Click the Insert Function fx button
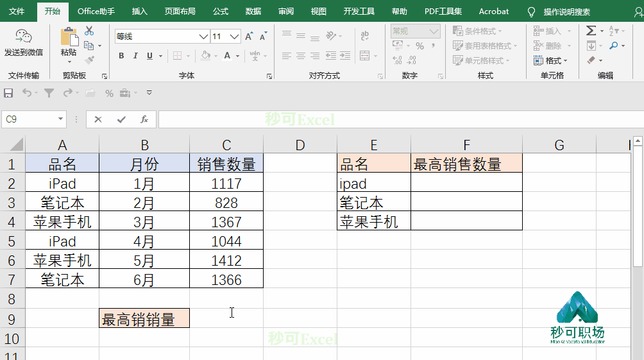This screenshot has width=644, height=360. [x=144, y=119]
